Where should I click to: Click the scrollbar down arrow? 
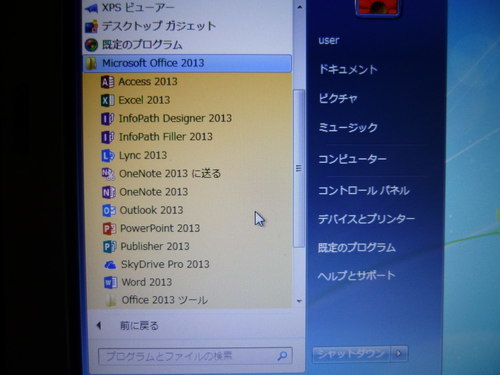[299, 301]
